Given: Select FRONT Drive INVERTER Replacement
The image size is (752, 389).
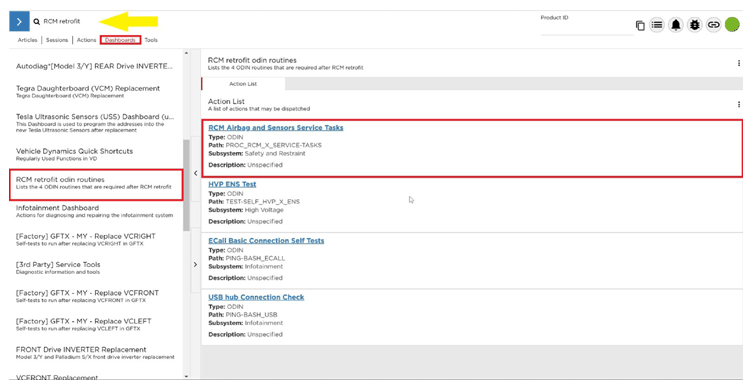Looking at the screenshot, I should (95, 353).
